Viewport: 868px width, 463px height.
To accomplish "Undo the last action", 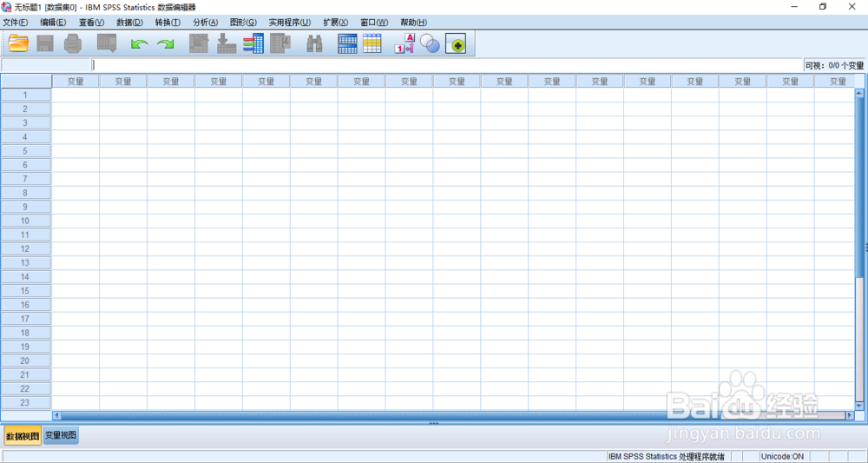I will (139, 43).
